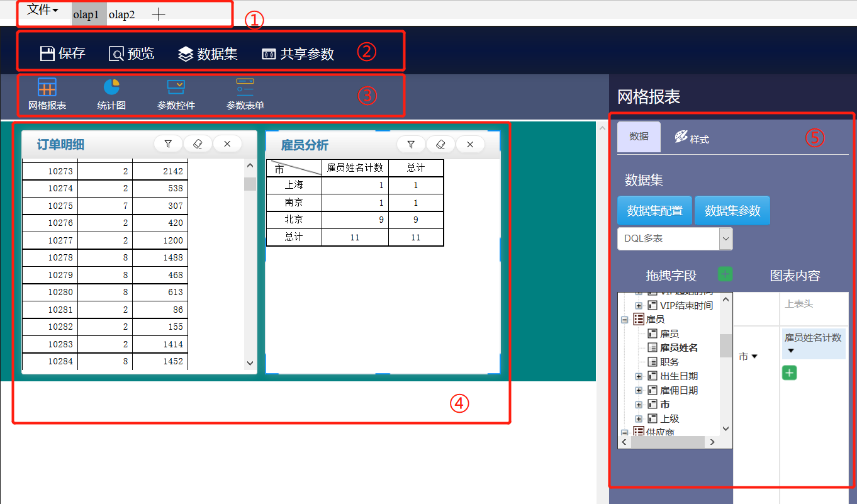The image size is (857, 504).
Task: Click the eraser icon on 订单明细 panel
Action: coord(198,144)
